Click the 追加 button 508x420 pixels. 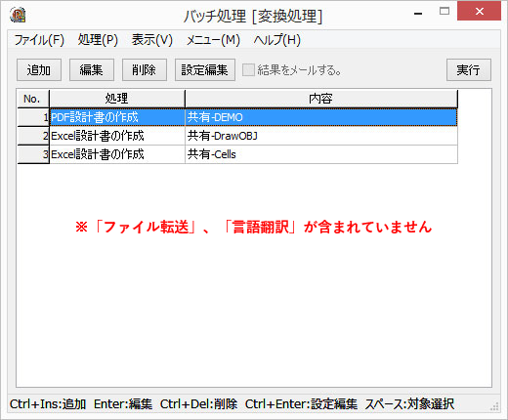point(39,69)
